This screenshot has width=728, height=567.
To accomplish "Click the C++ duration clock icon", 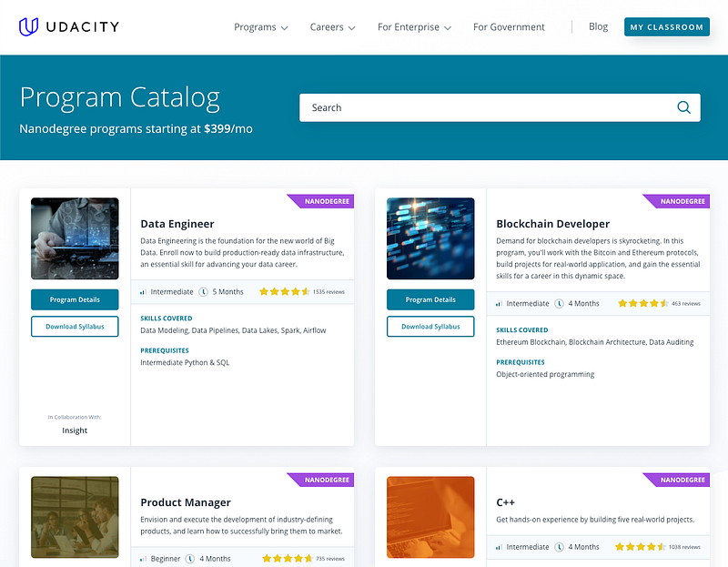I will click(559, 547).
